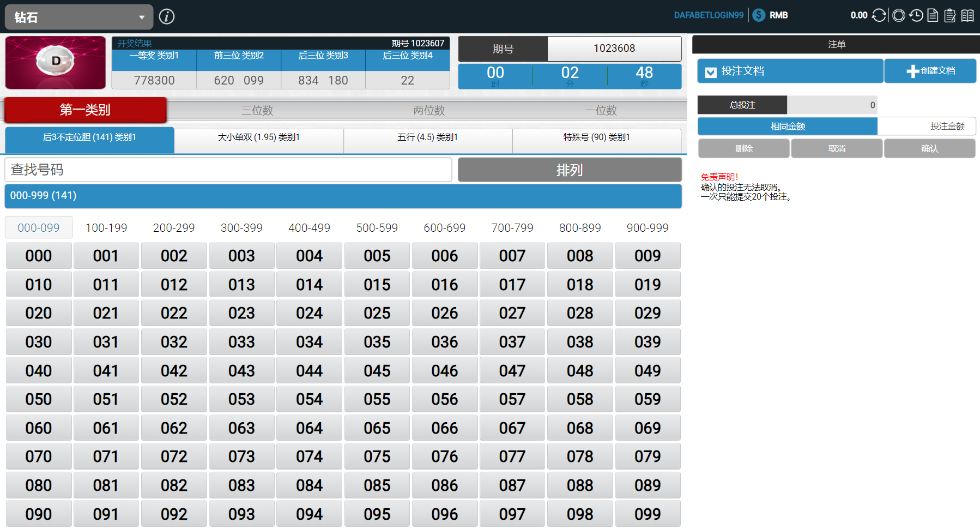Click the refresh balance icon
The width and height of the screenshot is (980, 529).
pyautogui.click(x=879, y=15)
